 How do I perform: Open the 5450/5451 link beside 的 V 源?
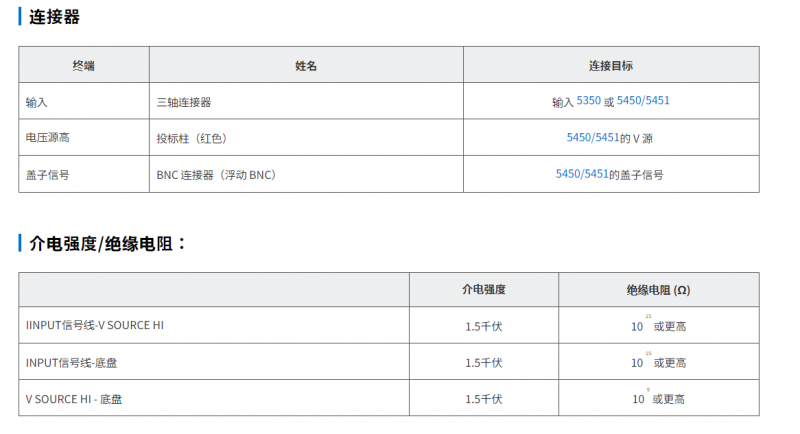tap(592, 137)
